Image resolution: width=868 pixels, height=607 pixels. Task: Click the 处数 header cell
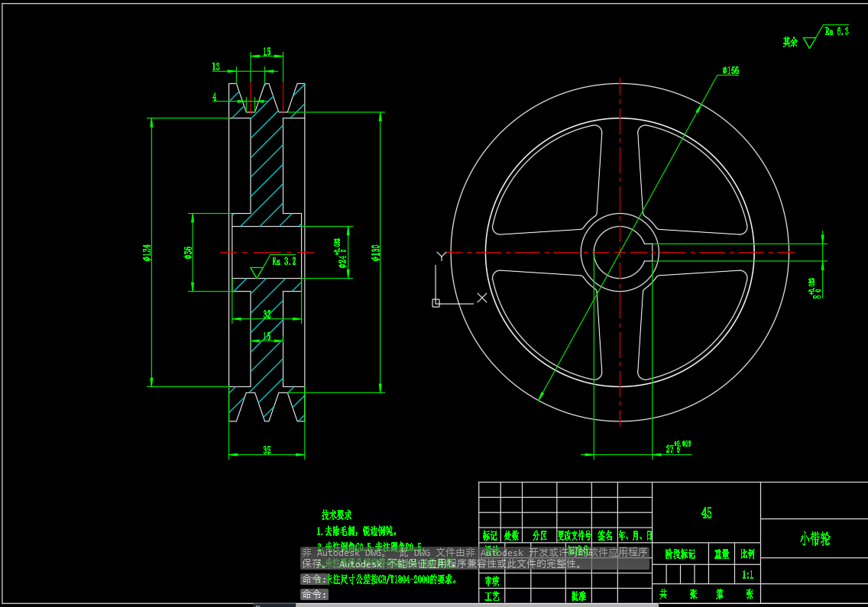pos(511,535)
